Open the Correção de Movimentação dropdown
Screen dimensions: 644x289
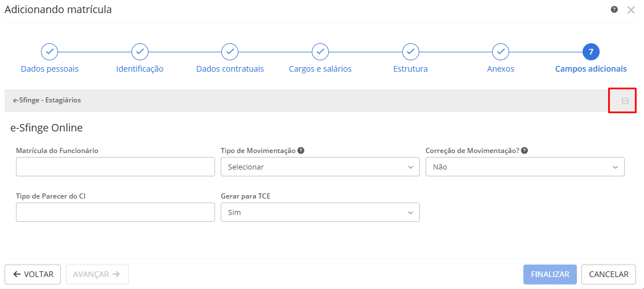(x=525, y=167)
